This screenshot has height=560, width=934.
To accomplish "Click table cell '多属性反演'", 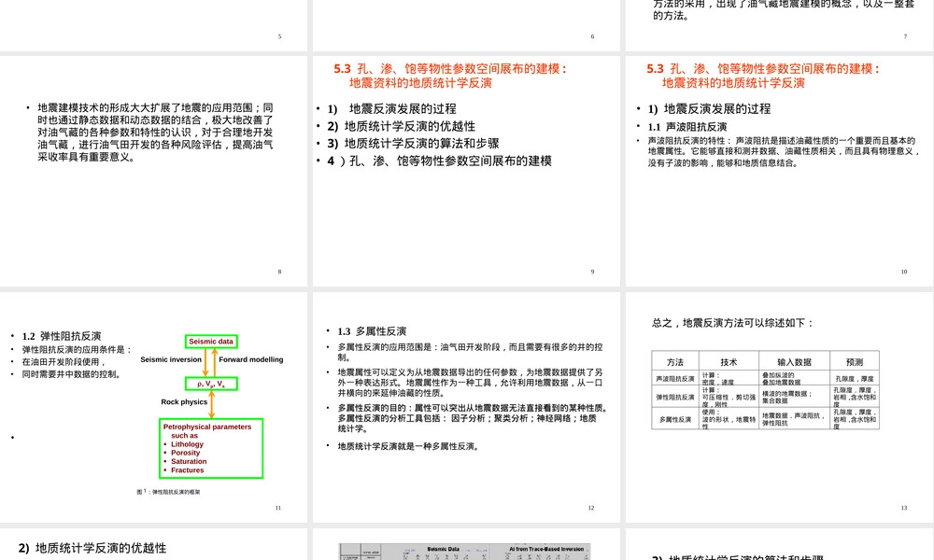I will 675,419.
